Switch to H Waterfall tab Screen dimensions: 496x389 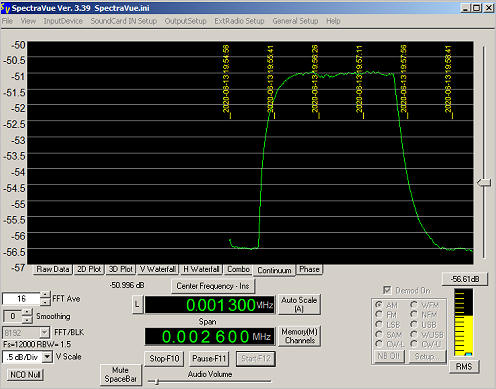click(201, 269)
